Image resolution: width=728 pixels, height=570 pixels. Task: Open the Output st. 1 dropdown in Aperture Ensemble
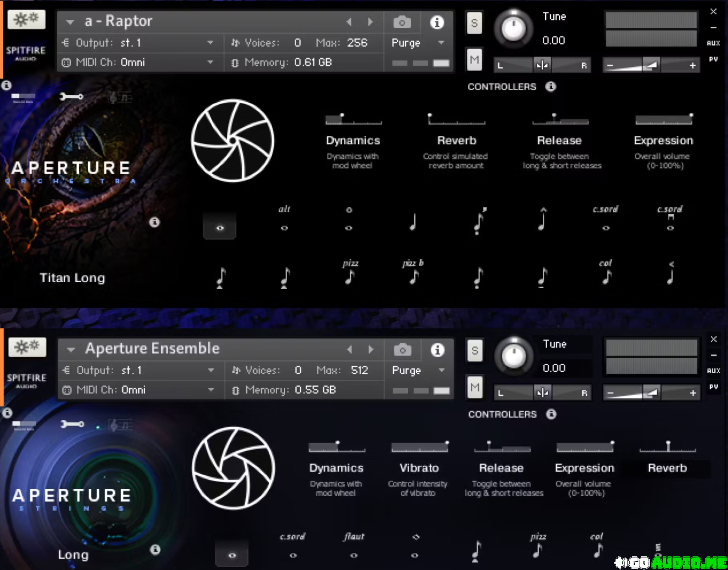[x=211, y=370]
